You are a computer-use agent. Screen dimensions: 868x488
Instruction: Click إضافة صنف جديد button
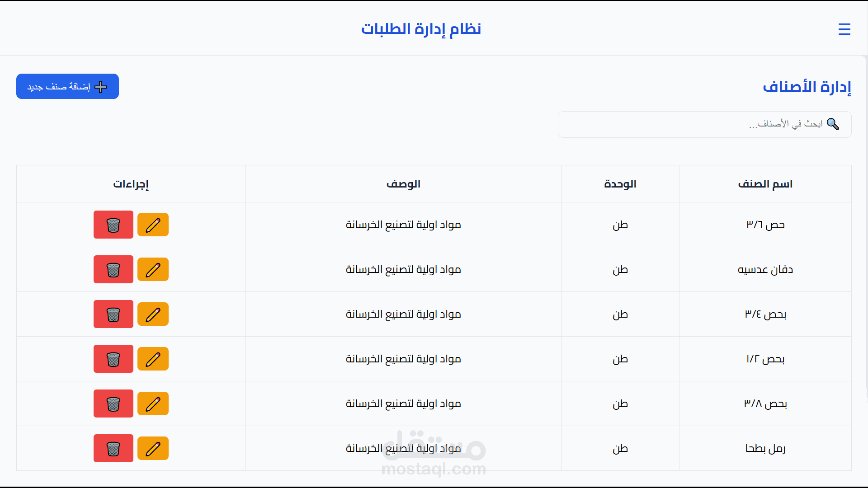pyautogui.click(x=67, y=86)
